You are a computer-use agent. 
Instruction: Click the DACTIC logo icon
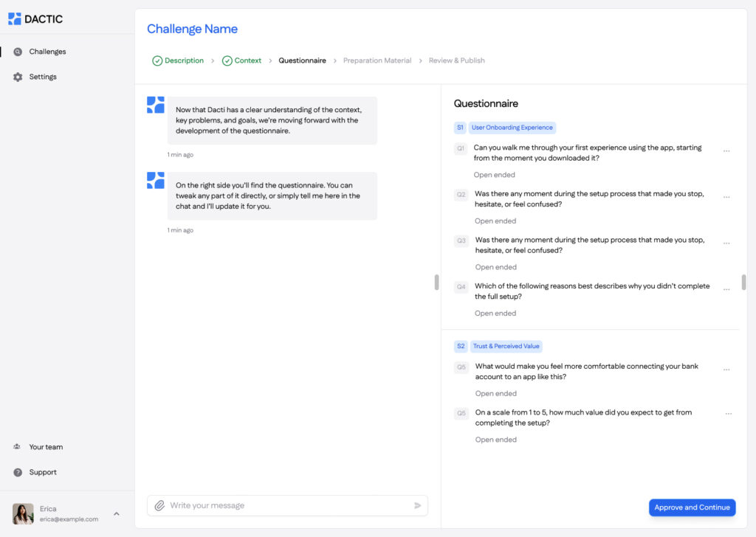pos(13,18)
